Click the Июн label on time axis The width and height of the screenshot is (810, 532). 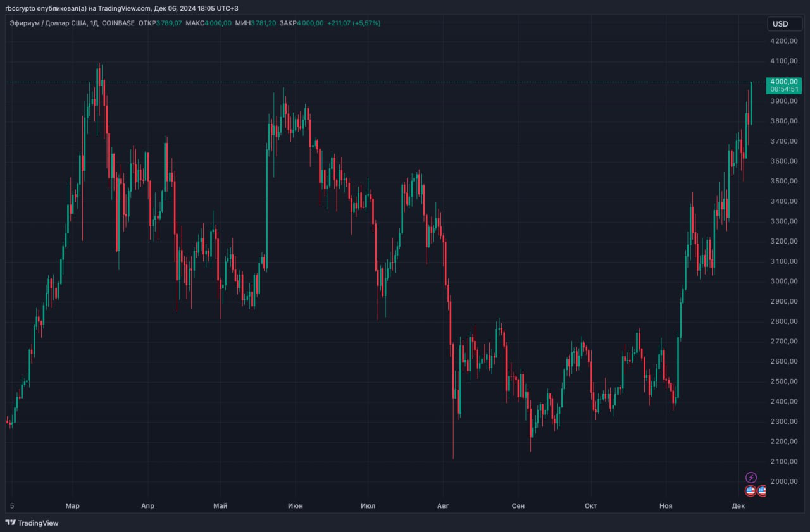tap(295, 505)
